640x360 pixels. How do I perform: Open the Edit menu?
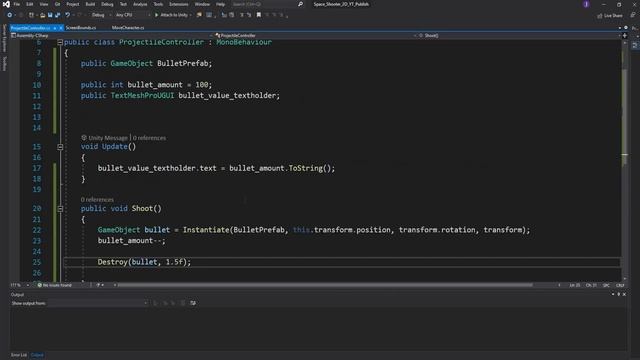[x=30, y=4]
